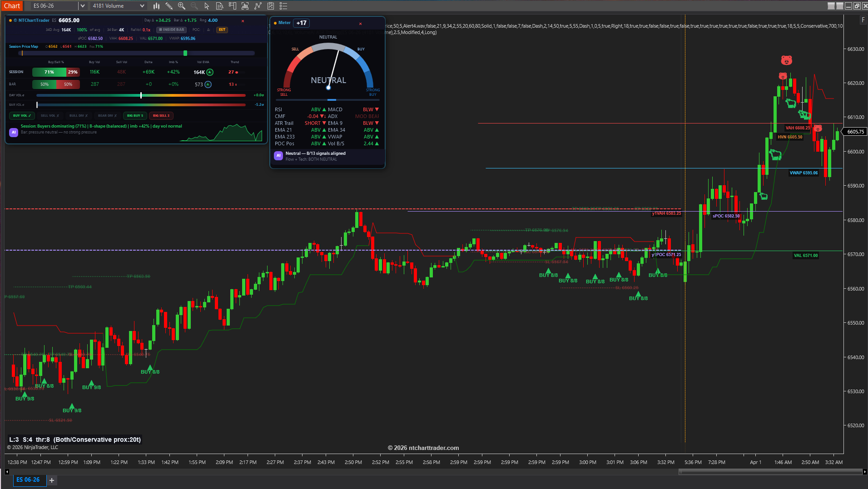Add a new chart tab with plus
The height and width of the screenshot is (489, 868).
pos(52,480)
